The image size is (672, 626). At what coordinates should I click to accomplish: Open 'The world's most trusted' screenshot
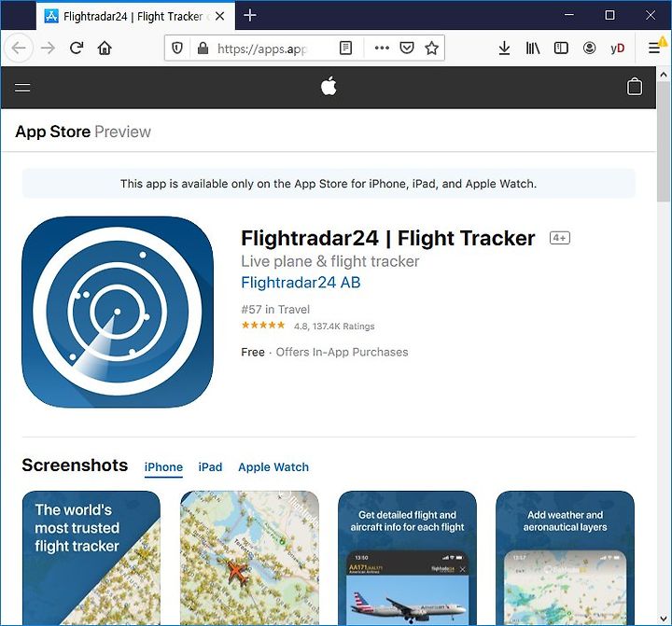pyautogui.click(x=91, y=558)
